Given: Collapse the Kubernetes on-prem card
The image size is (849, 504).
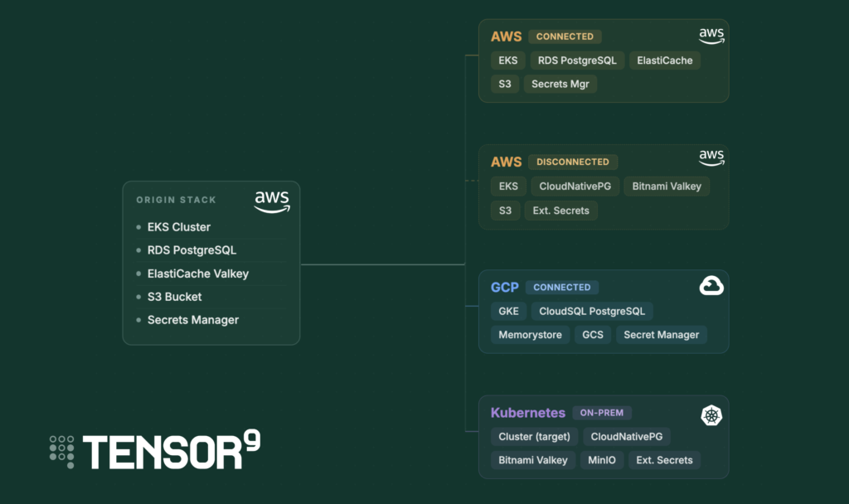Looking at the screenshot, I should tap(604, 436).
